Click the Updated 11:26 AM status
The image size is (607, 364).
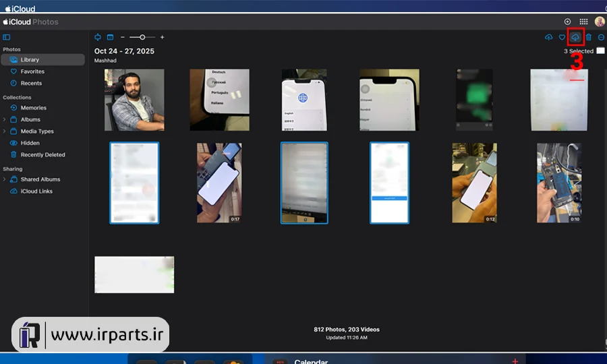(347, 338)
